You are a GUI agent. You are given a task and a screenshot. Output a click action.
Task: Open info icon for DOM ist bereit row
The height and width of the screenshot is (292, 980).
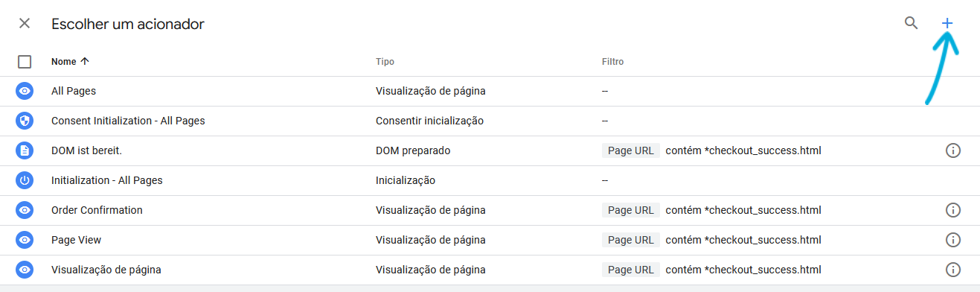tap(952, 150)
